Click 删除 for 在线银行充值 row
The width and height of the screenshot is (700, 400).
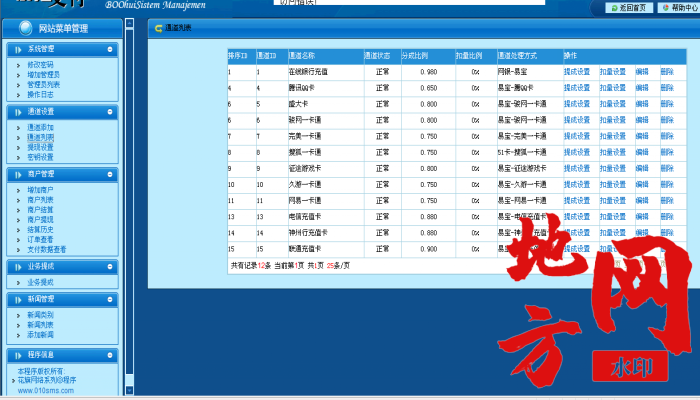click(x=667, y=72)
